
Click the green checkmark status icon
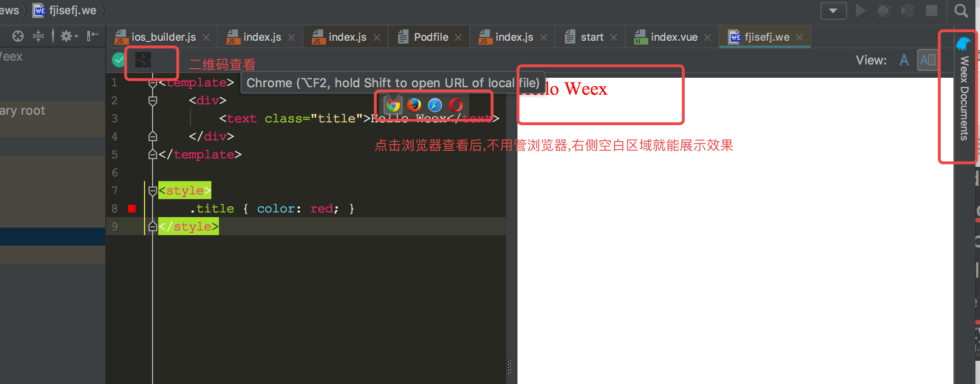(x=118, y=60)
